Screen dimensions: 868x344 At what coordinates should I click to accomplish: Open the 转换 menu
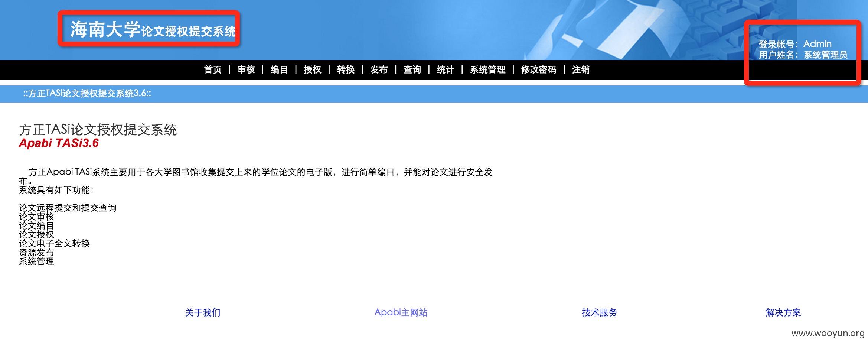click(x=346, y=70)
